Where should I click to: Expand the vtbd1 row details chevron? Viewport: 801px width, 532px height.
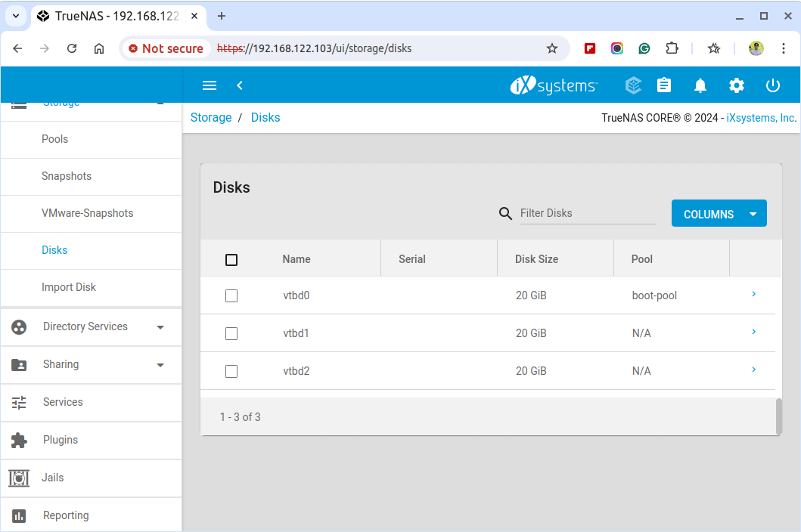click(753, 332)
